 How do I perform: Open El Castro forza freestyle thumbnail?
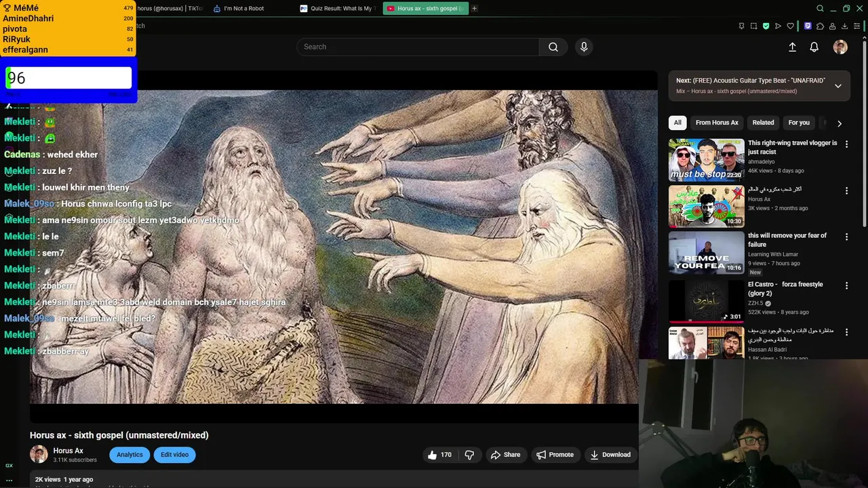tap(707, 301)
